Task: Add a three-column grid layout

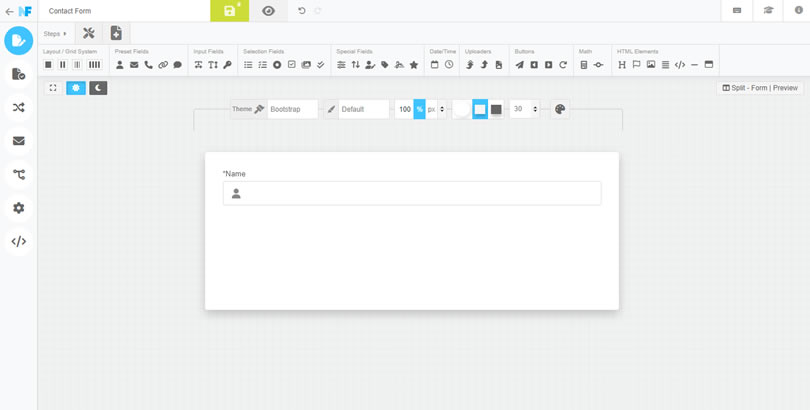Action: [x=77, y=65]
